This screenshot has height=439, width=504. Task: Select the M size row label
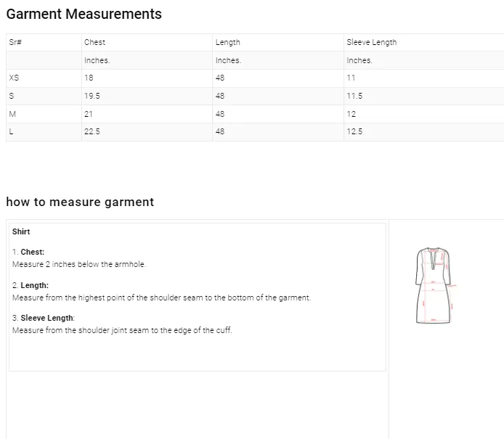click(12, 114)
